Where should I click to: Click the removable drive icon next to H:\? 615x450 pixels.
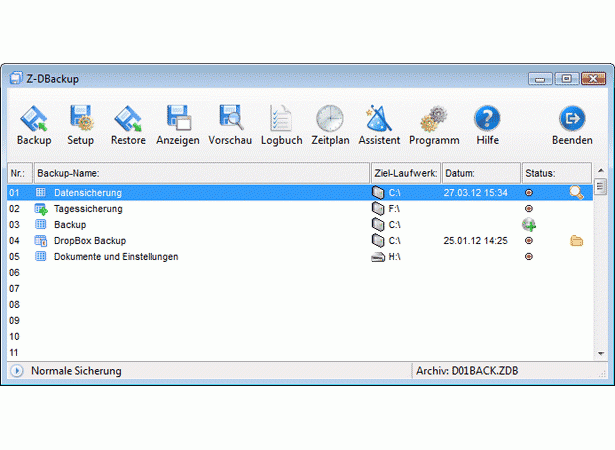tap(378, 257)
